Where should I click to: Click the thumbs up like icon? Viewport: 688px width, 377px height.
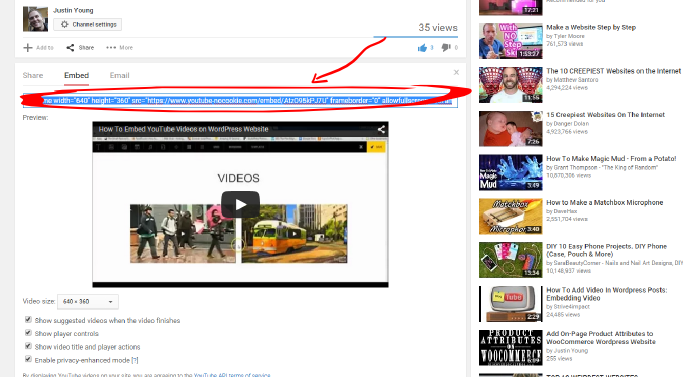click(422, 48)
